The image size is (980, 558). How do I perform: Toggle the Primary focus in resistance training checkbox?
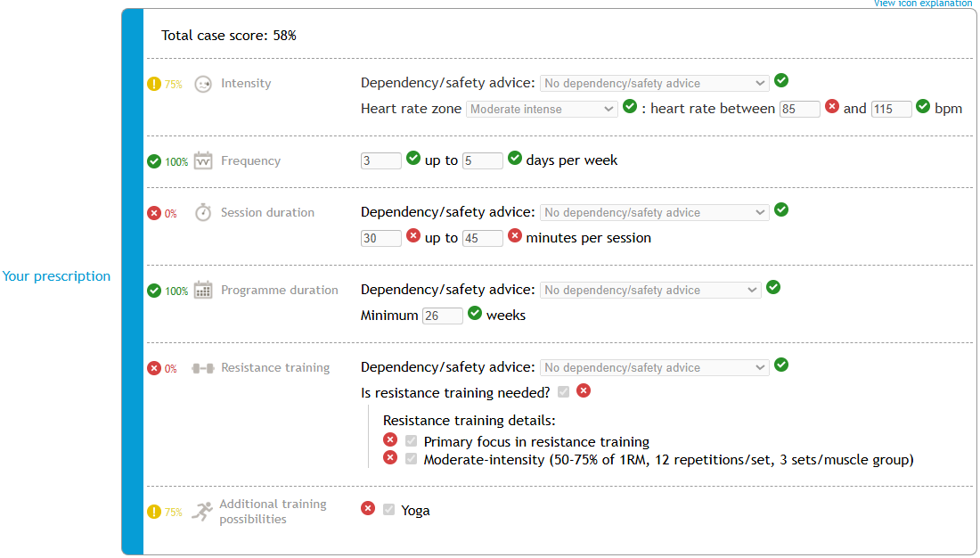411,441
